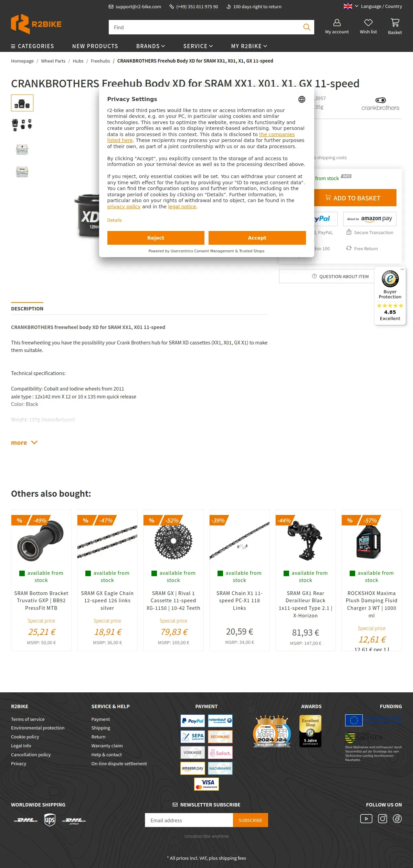Open the Facebook social icon

click(397, 819)
